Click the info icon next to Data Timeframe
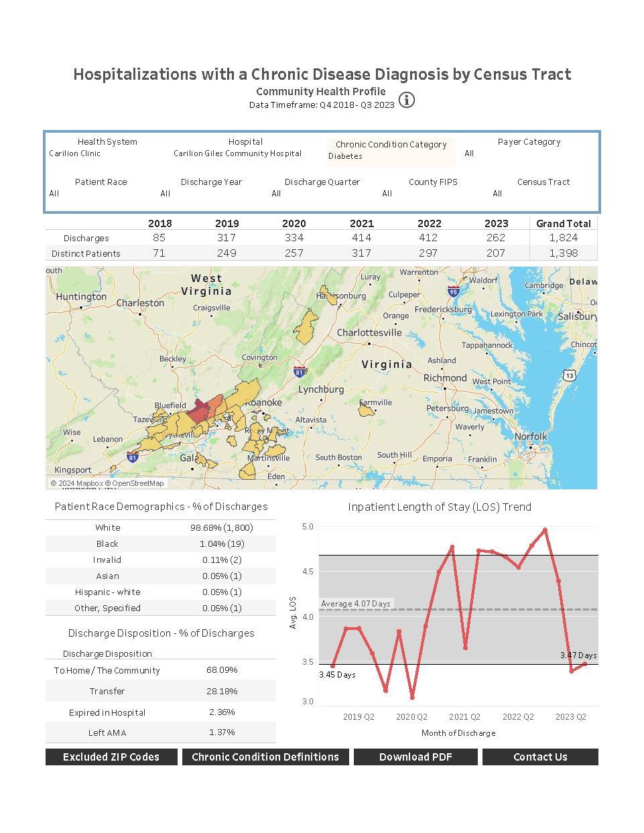 coord(407,100)
